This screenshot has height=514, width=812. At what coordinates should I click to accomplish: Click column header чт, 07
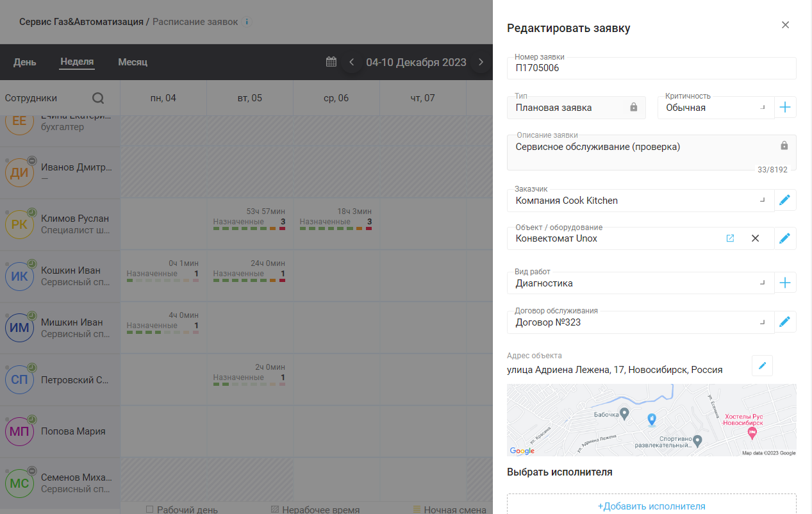pyautogui.click(x=423, y=98)
